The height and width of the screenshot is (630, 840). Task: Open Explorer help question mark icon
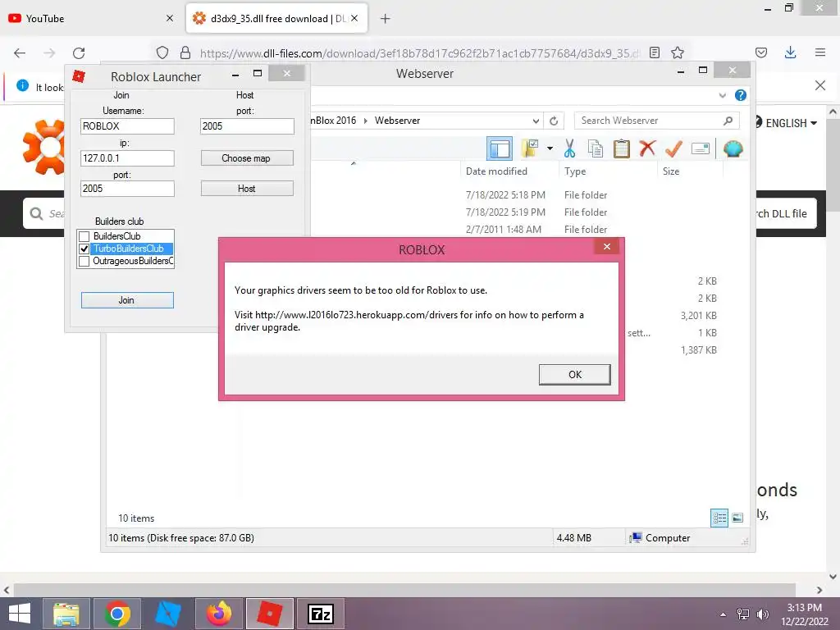click(741, 95)
